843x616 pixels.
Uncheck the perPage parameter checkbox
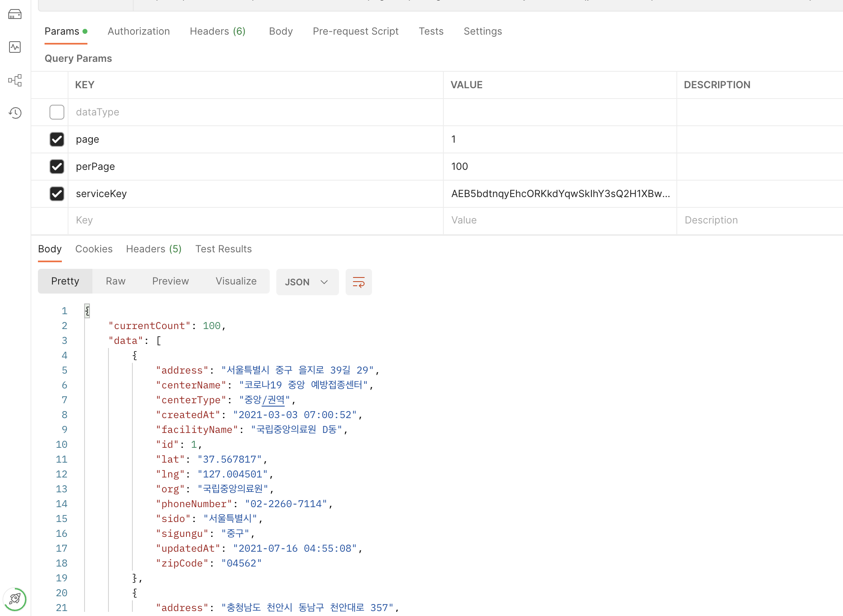(57, 167)
